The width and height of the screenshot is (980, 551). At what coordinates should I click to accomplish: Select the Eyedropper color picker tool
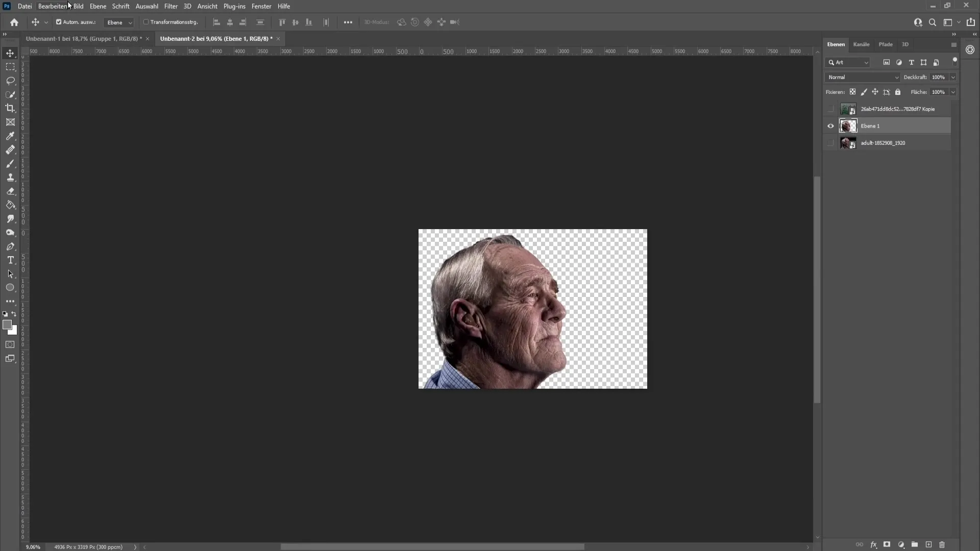[10, 135]
